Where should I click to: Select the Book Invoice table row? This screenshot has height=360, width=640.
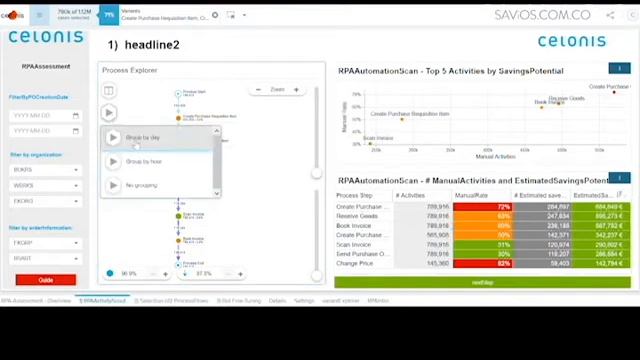pos(482,226)
